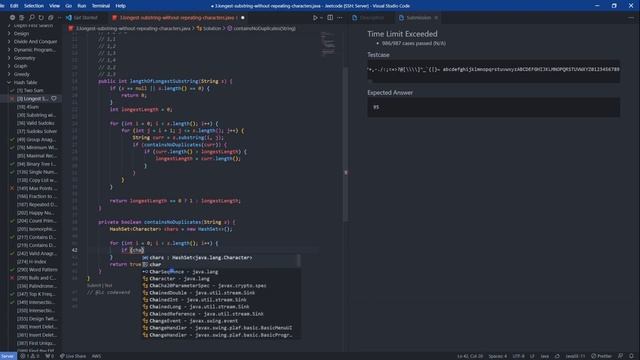Viewport: 640px width, 360px height.
Task: Click the Run code play icon
Action: point(315,18)
